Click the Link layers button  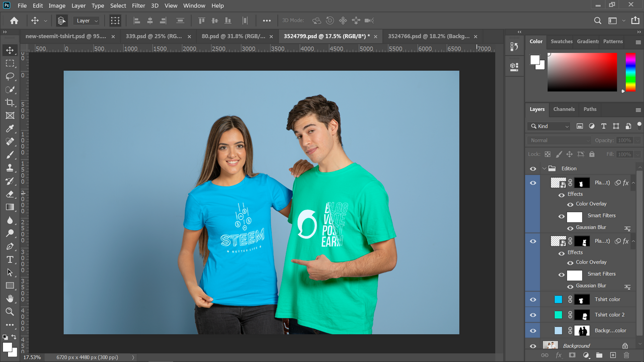pyautogui.click(x=545, y=355)
